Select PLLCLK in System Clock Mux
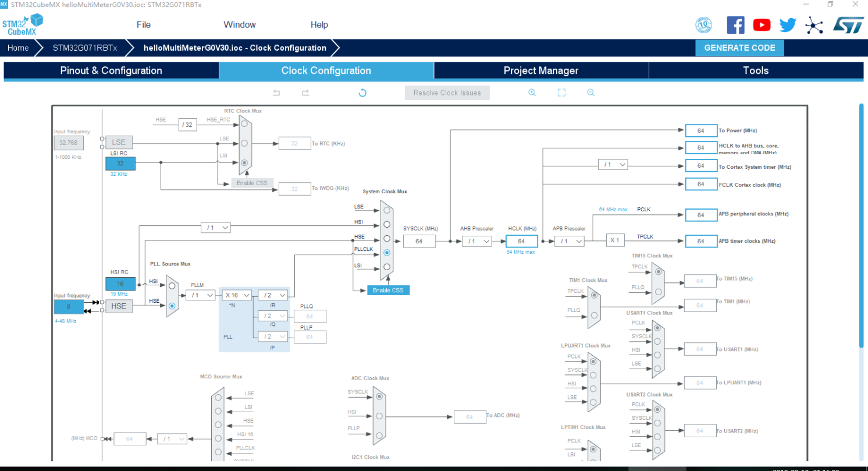 (x=386, y=253)
